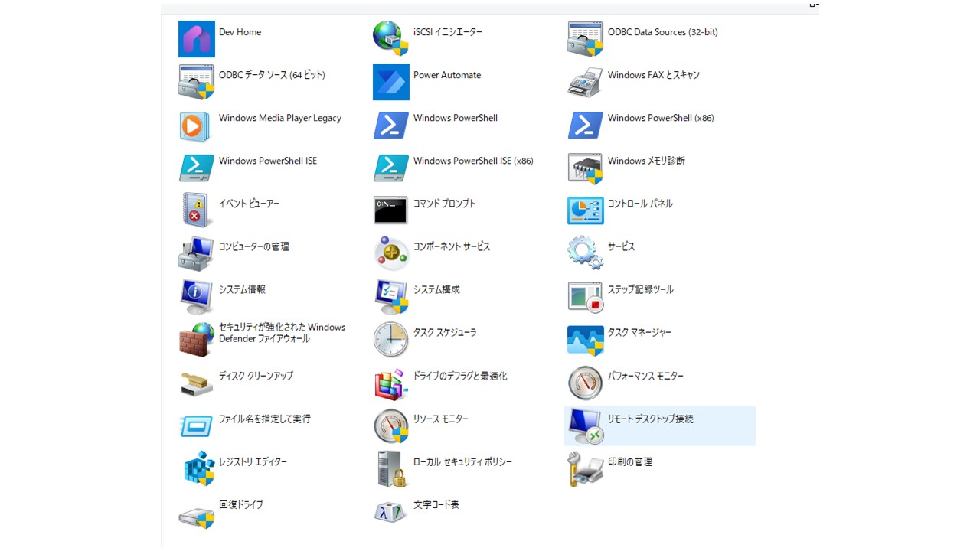Select the リモート デスクトップ接続 icon
This screenshot has height=551, width=980.
tap(586, 425)
